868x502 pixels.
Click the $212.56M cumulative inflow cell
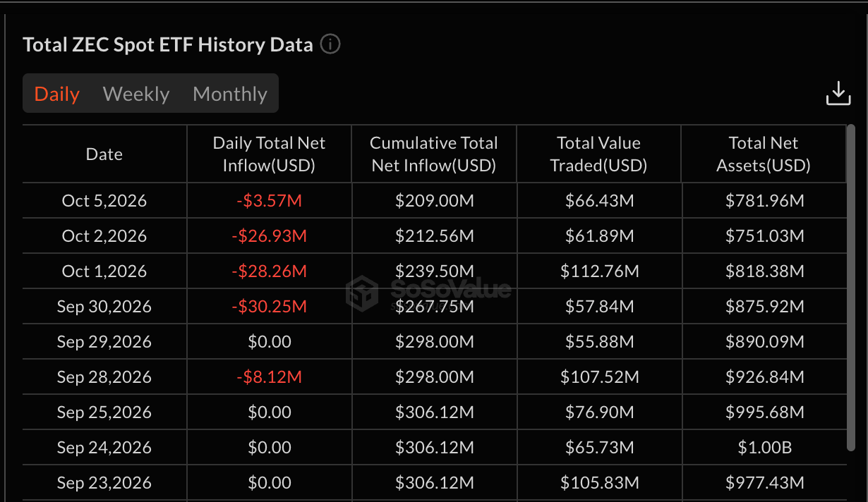tap(434, 236)
